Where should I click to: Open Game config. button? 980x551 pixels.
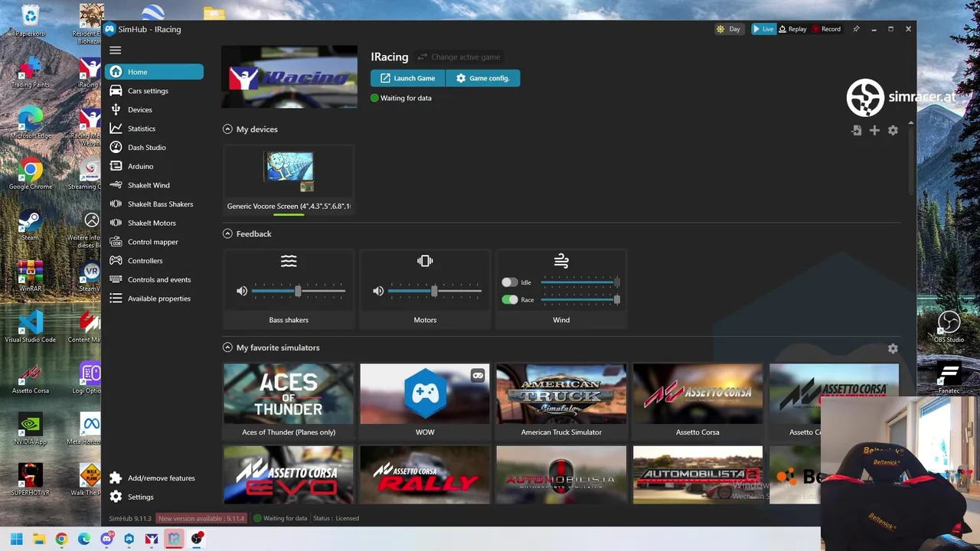pyautogui.click(x=482, y=78)
